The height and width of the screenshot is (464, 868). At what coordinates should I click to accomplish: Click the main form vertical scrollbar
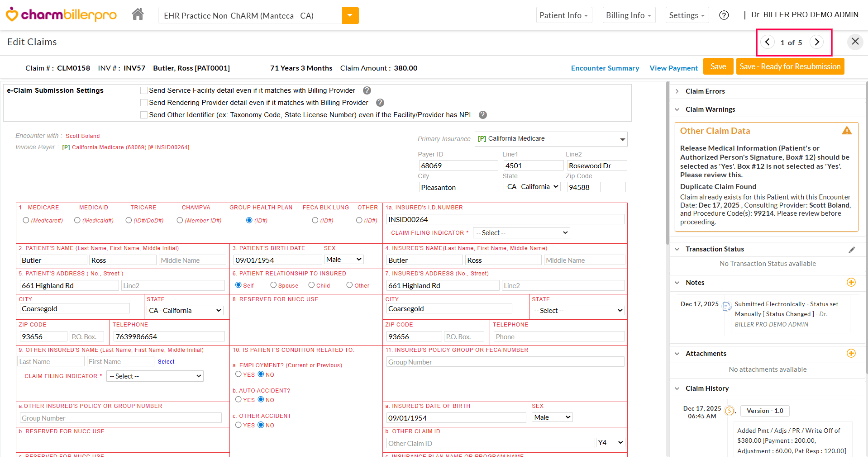click(x=667, y=163)
